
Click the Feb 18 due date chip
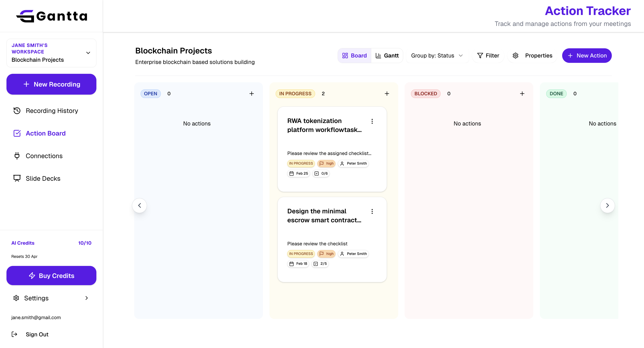click(x=298, y=263)
